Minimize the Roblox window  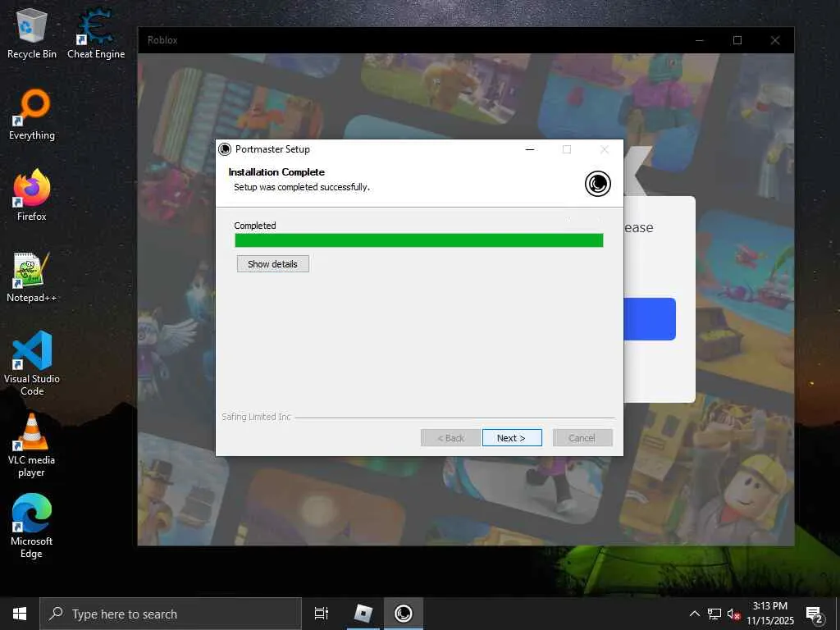[700, 40]
